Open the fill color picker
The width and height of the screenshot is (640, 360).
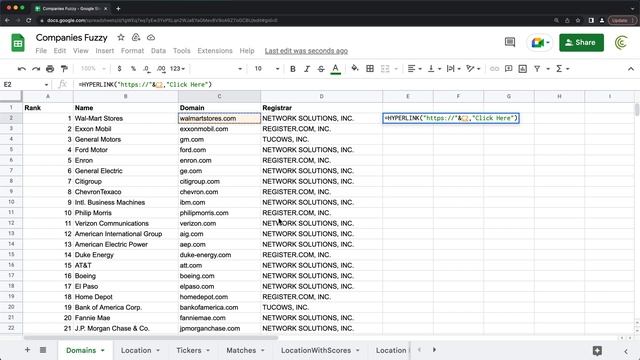point(355,68)
